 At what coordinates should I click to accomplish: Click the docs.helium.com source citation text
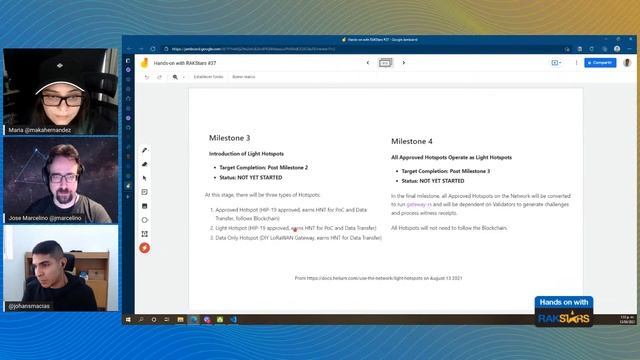click(378, 278)
